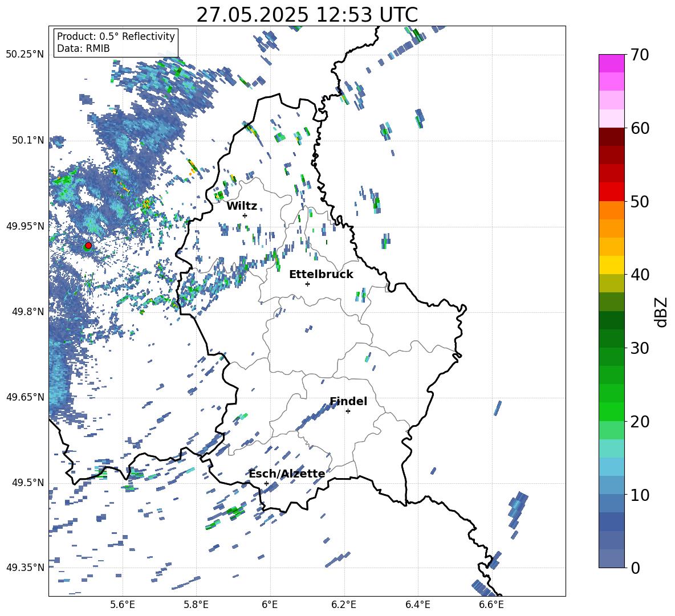This screenshot has width=675, height=616.
Task: Click the colorbar 10 tick label
Action: tap(639, 495)
